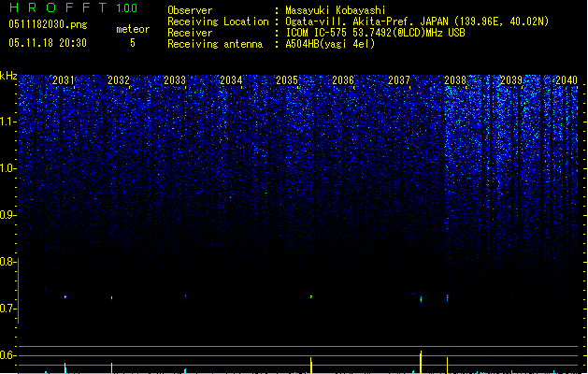The width and height of the screenshot is (588, 374).
Task: Click the ICOM IC-575 53.7492 MHz USB text
Action: point(376,33)
